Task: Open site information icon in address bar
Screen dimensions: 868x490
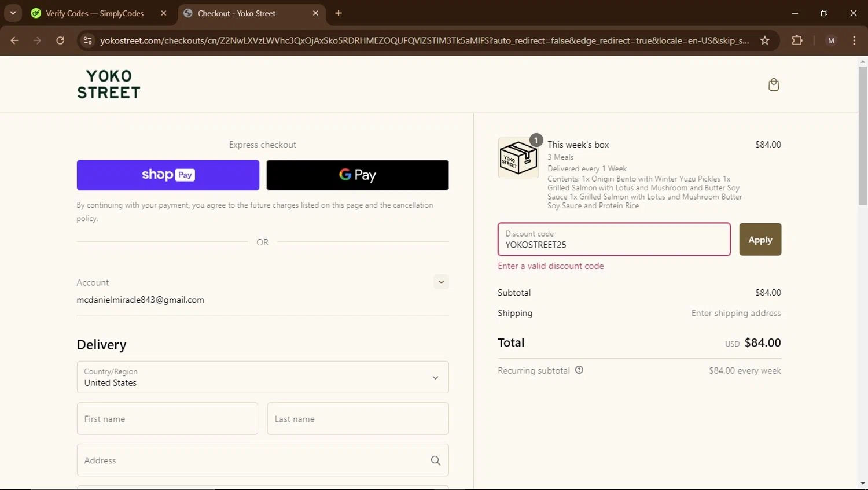Action: [x=87, y=40]
